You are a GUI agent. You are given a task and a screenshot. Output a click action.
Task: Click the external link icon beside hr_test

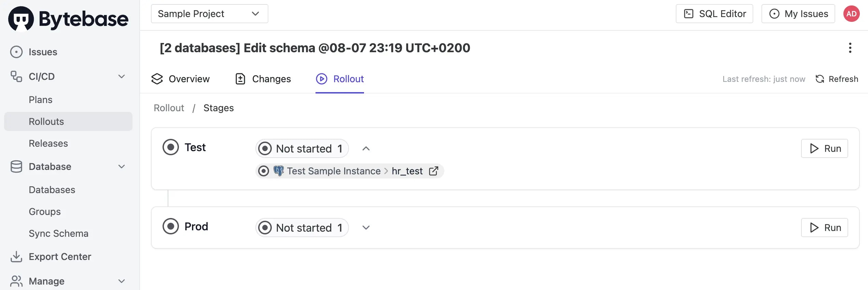point(433,171)
